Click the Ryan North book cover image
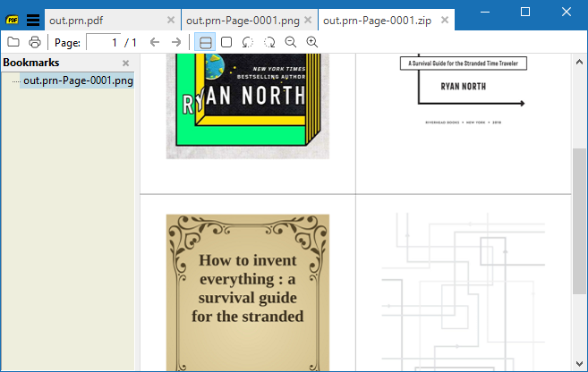 coord(248,106)
